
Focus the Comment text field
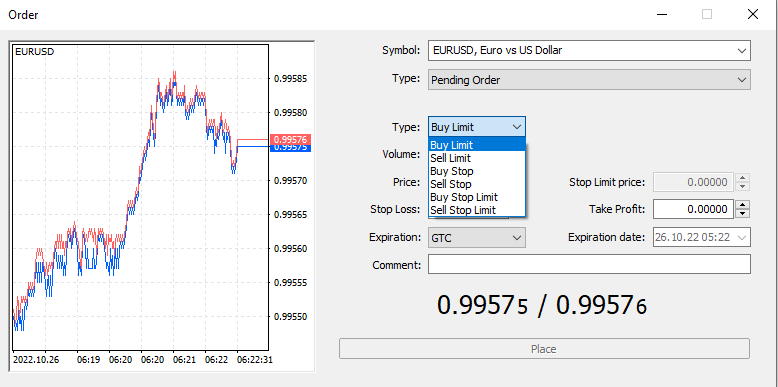tap(589, 264)
